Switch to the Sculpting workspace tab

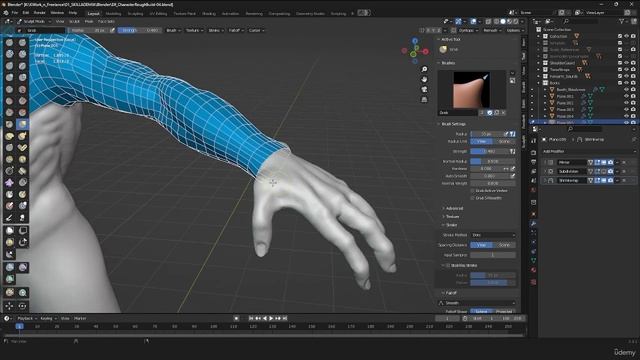[135, 13]
